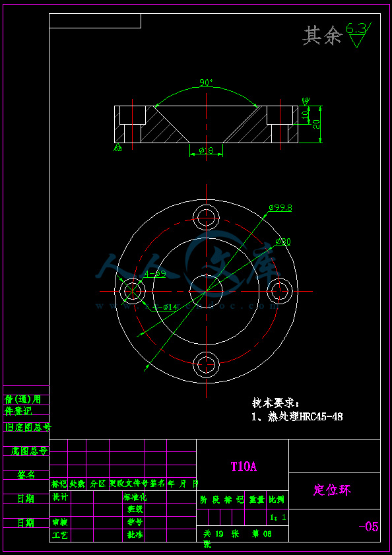Click the 技术要求 heading
This screenshot has width=392, height=555.
point(275,403)
